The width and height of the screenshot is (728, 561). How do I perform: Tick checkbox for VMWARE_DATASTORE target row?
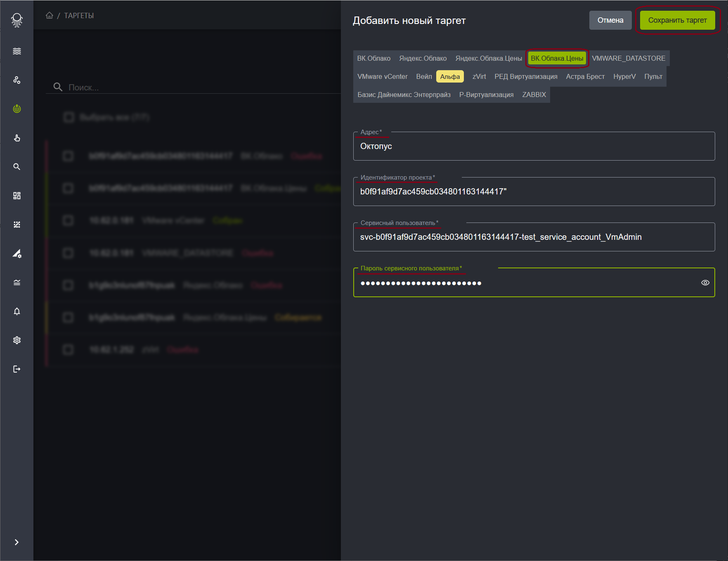[68, 253]
